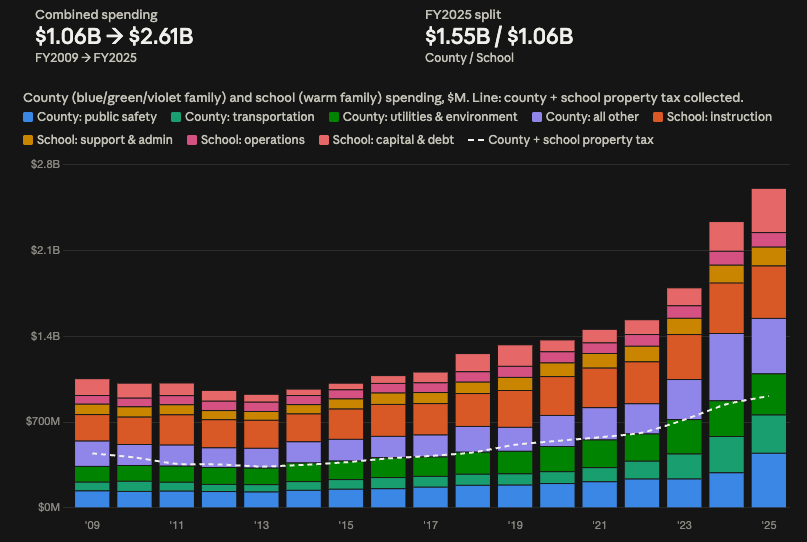This screenshot has width=807, height=542.
Task: Click the dashed property tax legend marker
Action: [x=476, y=140]
